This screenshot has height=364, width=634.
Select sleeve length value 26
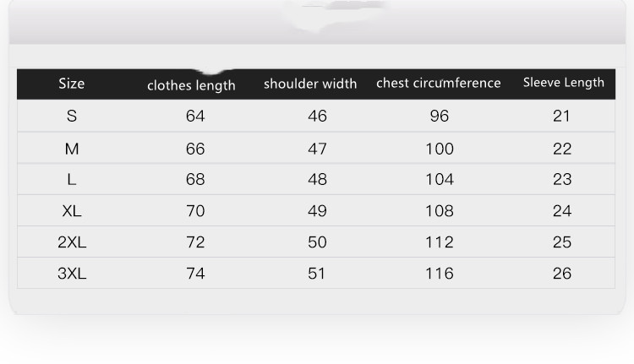pyautogui.click(x=562, y=274)
